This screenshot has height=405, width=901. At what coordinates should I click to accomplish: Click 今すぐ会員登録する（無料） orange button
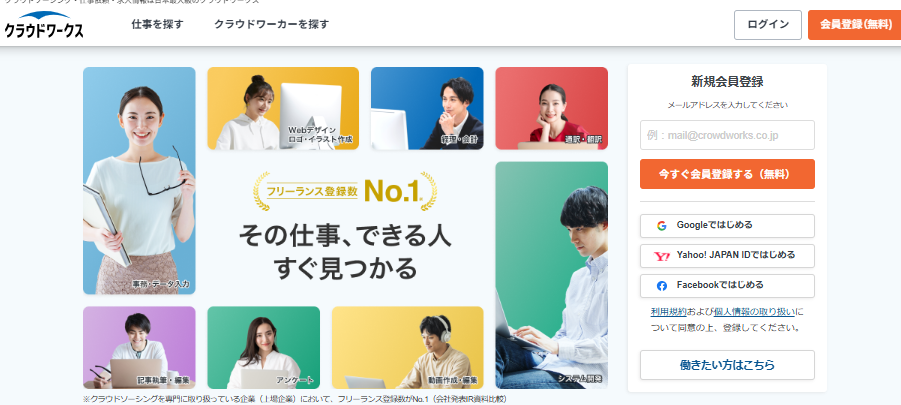pos(727,174)
